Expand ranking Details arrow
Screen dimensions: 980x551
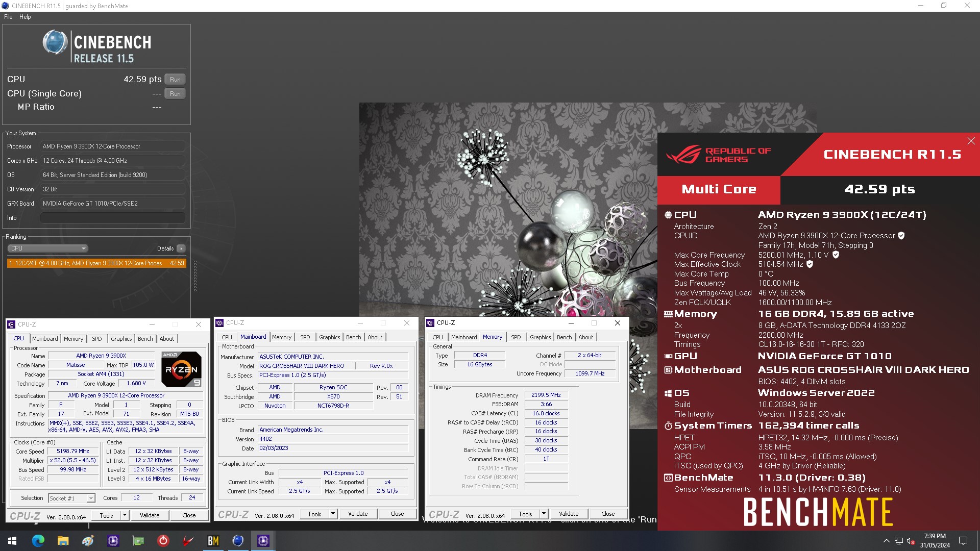coord(181,248)
